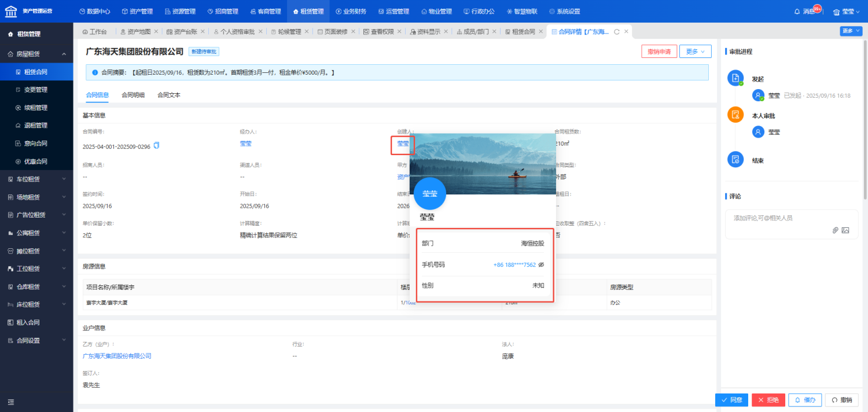This screenshot has height=412, width=868.
Task: Click the 发起 step icon in approval progress
Action: (735, 78)
